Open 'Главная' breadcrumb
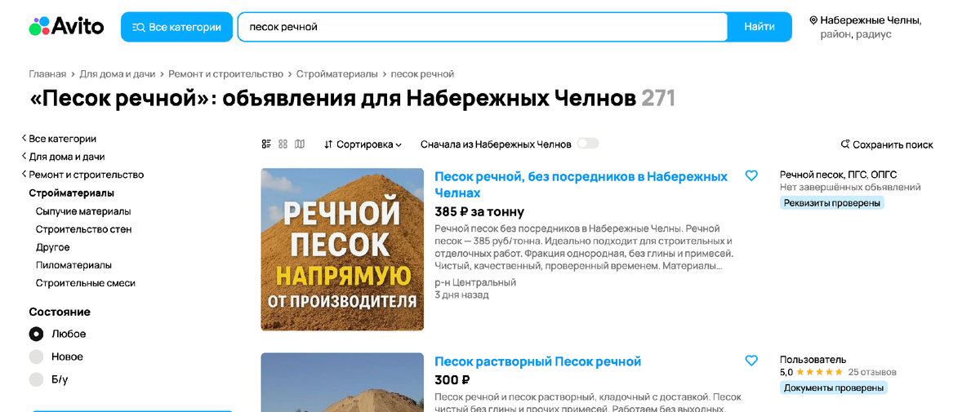Image resolution: width=980 pixels, height=412 pixels. point(47,74)
